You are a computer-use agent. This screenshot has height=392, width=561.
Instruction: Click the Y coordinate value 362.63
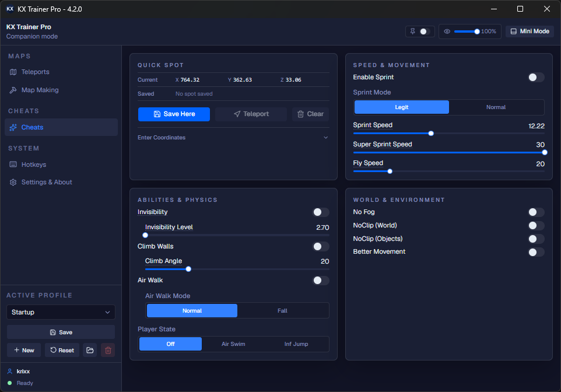coord(243,80)
